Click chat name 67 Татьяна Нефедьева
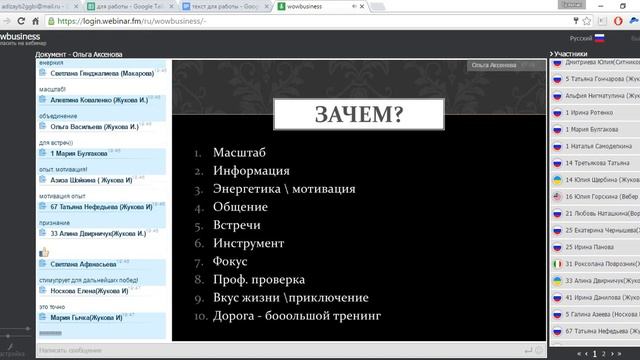Viewport: 640px width, 360px height. pos(101,207)
